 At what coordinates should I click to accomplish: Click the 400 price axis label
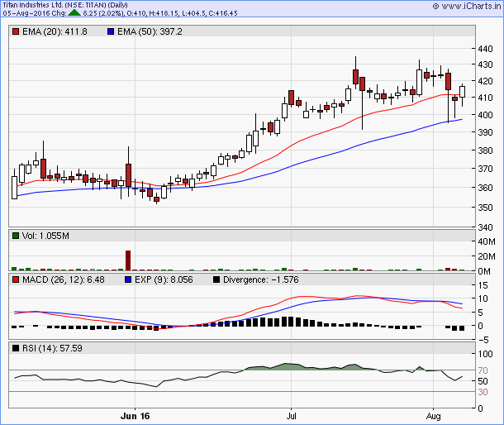tap(485, 115)
